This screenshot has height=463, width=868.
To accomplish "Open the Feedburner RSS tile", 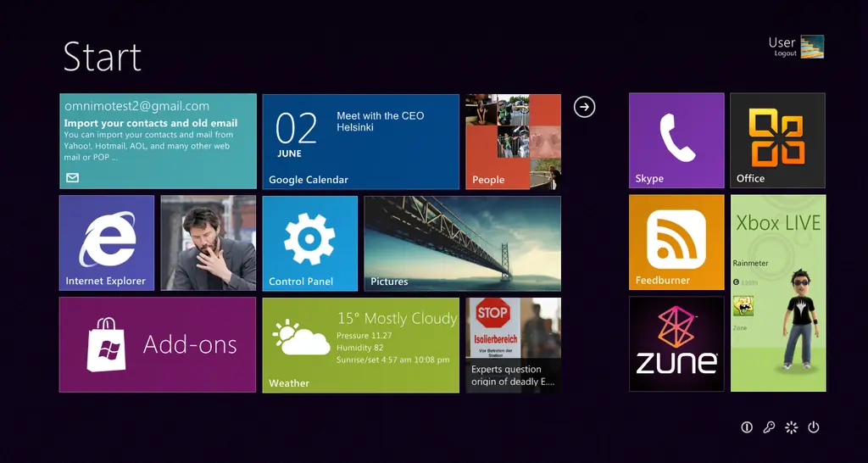I will point(676,242).
